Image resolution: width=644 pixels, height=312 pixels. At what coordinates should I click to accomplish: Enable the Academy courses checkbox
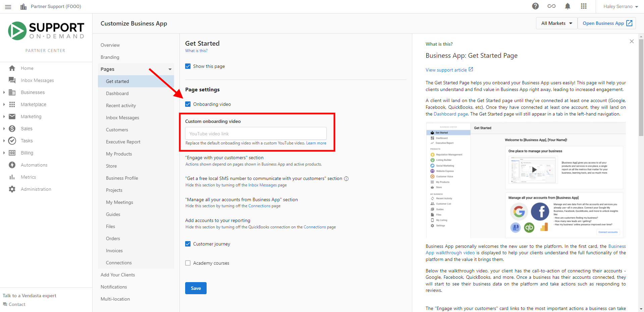(x=188, y=263)
